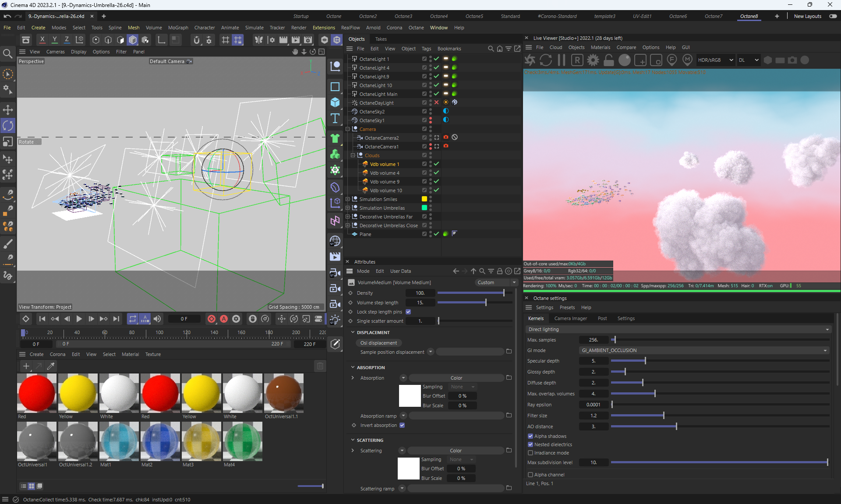This screenshot has height=504, width=841.
Task: Click the Live Viewer settings gear icon
Action: coord(593,60)
